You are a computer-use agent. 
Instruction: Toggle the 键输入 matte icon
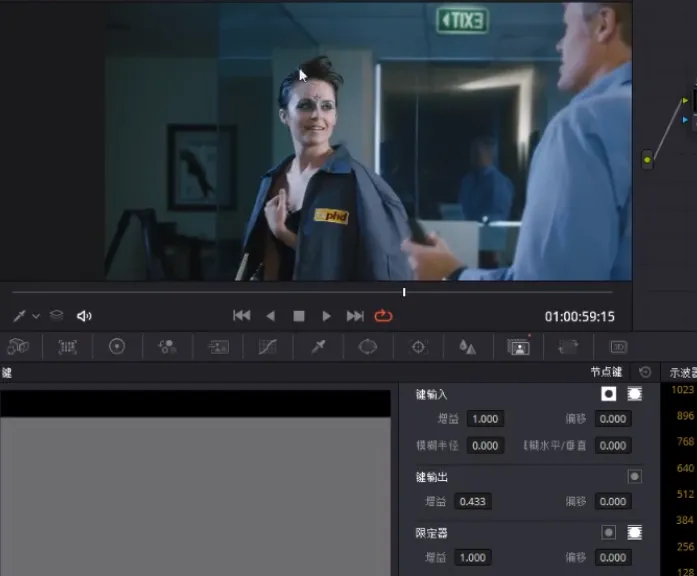(609, 393)
